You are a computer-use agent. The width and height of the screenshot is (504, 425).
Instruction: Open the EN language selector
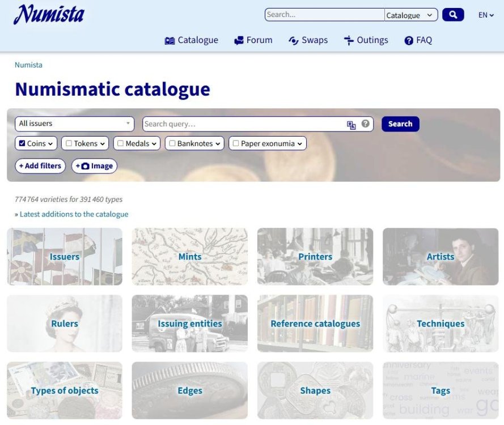pyautogui.click(x=486, y=15)
